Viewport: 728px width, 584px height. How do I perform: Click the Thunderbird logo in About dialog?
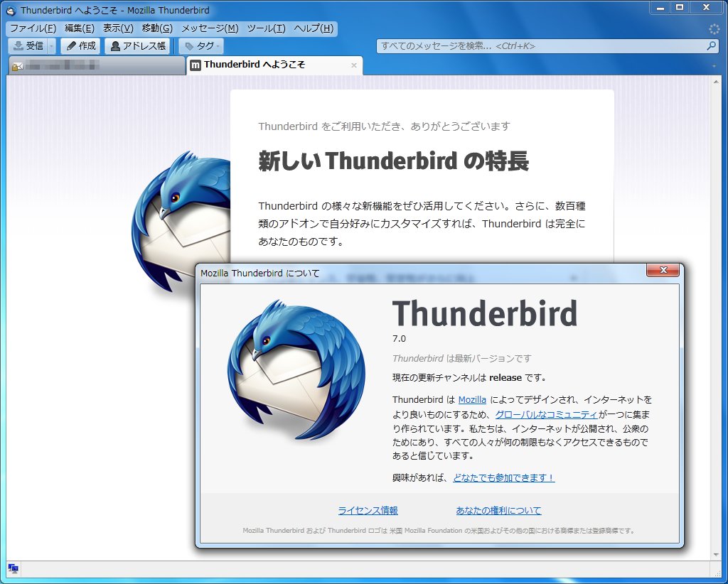[x=296, y=369]
